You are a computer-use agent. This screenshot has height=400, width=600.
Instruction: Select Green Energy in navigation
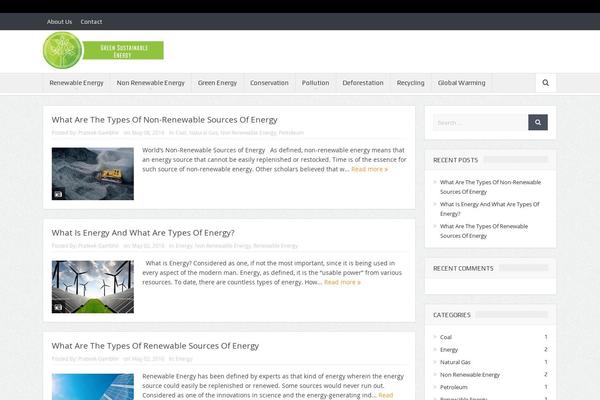tap(217, 83)
